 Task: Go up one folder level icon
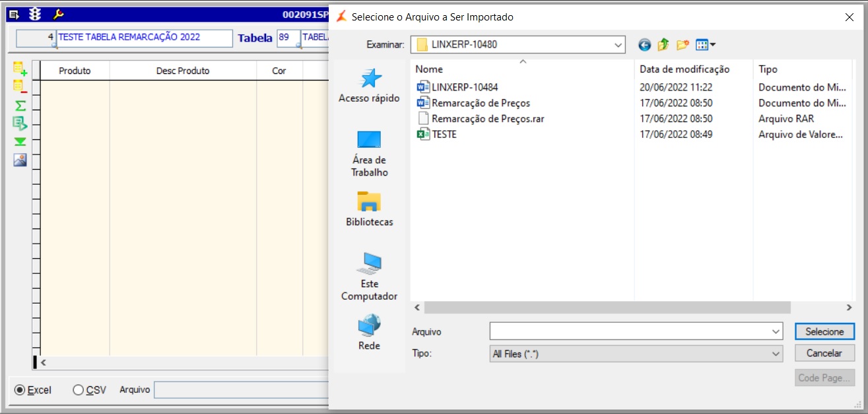point(663,45)
